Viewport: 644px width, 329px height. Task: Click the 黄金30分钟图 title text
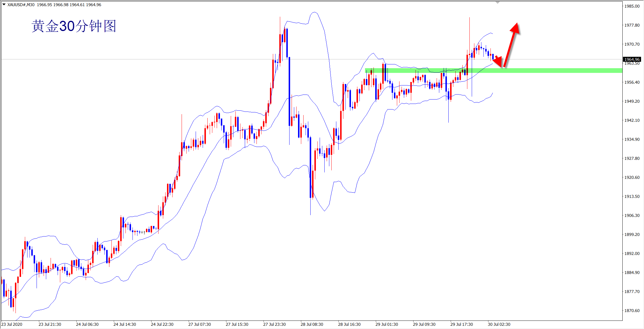click(x=74, y=26)
